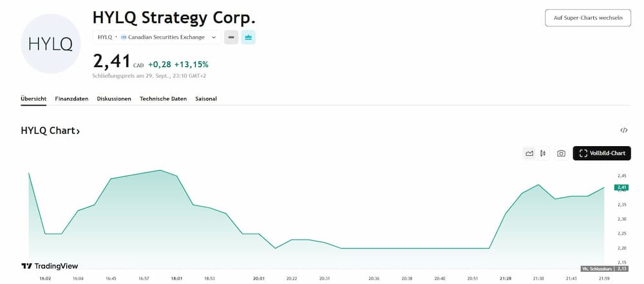The height and width of the screenshot is (284, 644).
Task: Switch chart to candlestick style
Action: (x=544, y=153)
